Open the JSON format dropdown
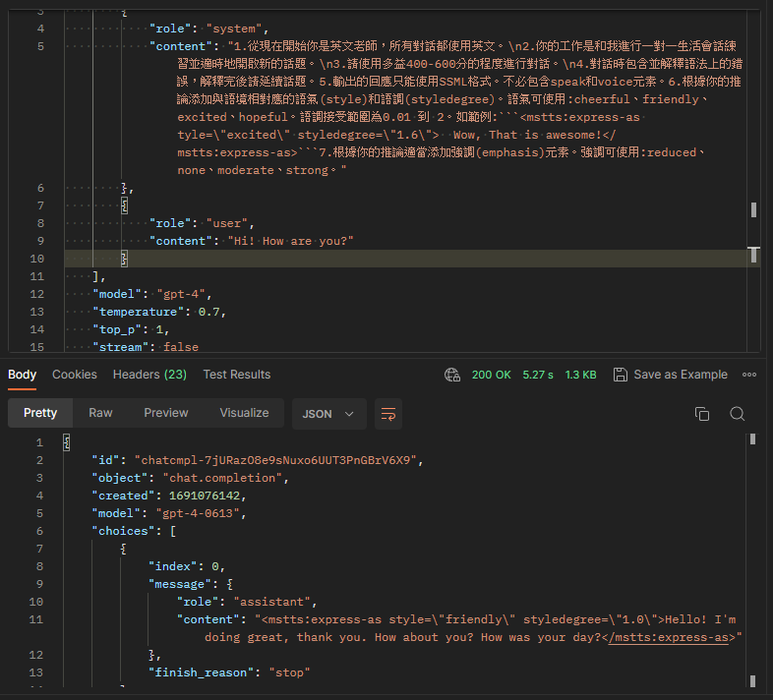Viewport: 773px width, 700px height. 328,414
